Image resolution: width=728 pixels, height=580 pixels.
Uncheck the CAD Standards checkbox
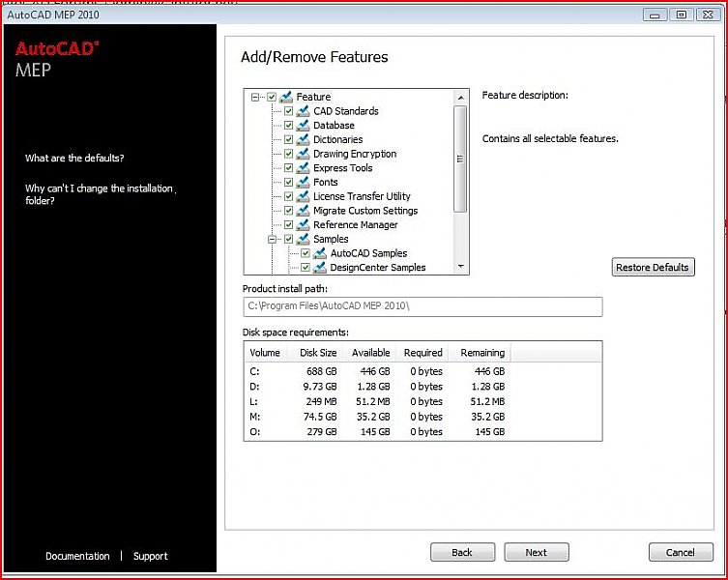pos(288,111)
